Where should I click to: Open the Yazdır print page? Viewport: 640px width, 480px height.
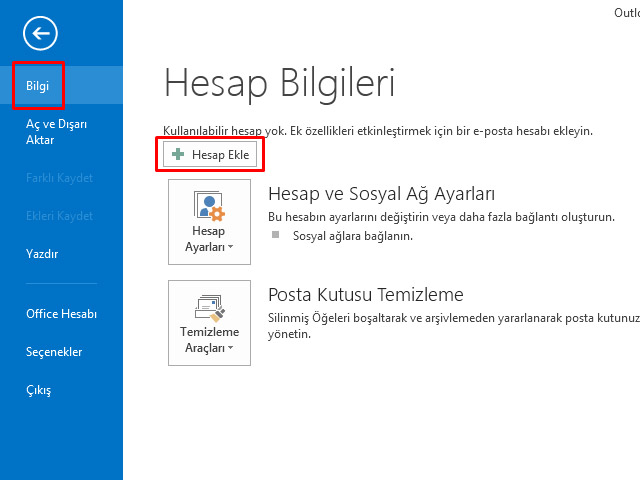pyautogui.click(x=42, y=254)
